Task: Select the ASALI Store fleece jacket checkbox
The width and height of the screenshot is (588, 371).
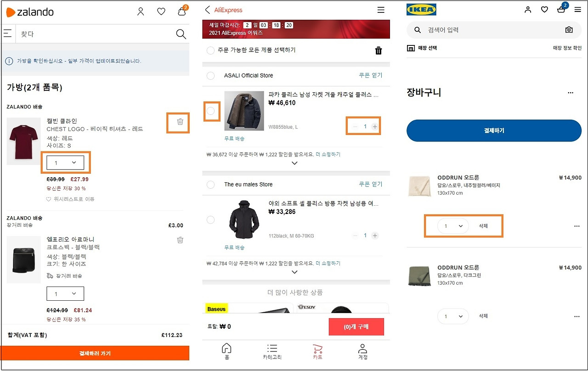Action: point(212,111)
